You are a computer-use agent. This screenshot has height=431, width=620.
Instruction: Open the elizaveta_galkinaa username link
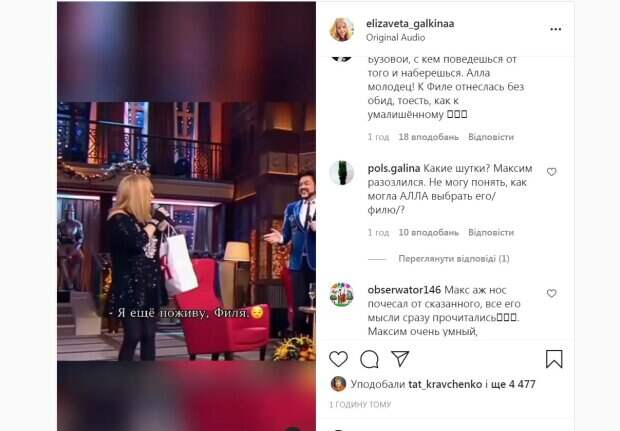coord(410,24)
